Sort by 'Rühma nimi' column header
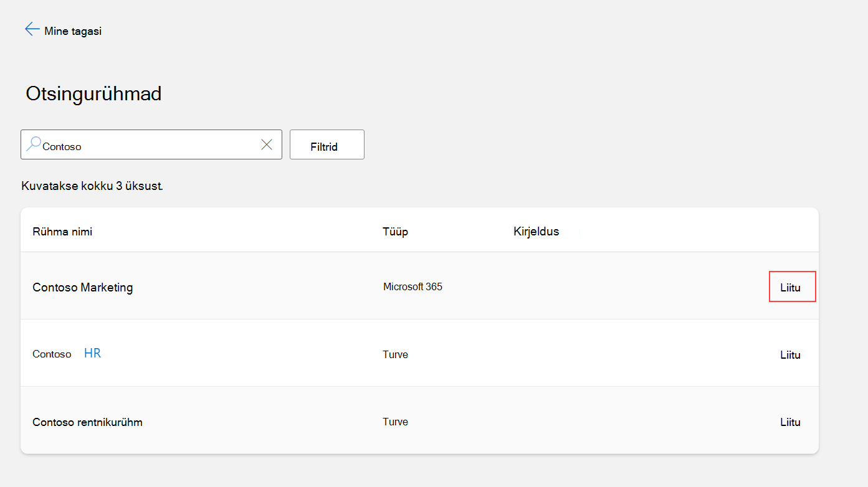868x487 pixels. [x=62, y=232]
